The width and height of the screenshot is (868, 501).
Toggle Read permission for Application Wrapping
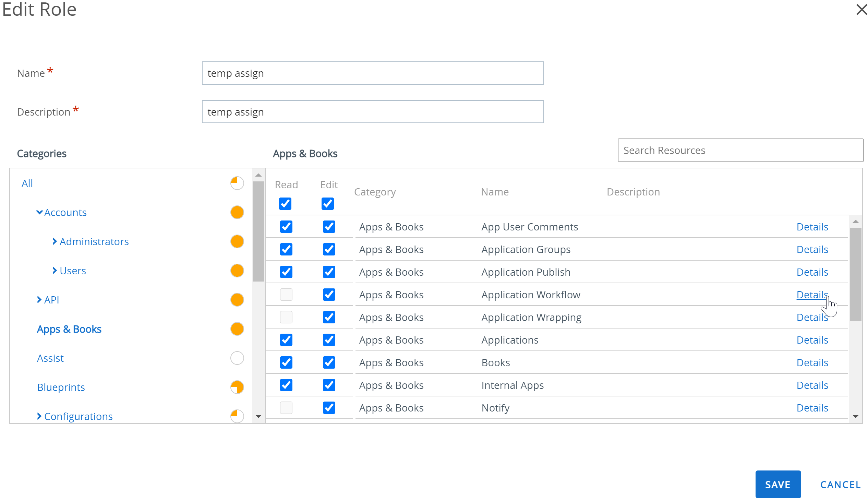point(286,317)
